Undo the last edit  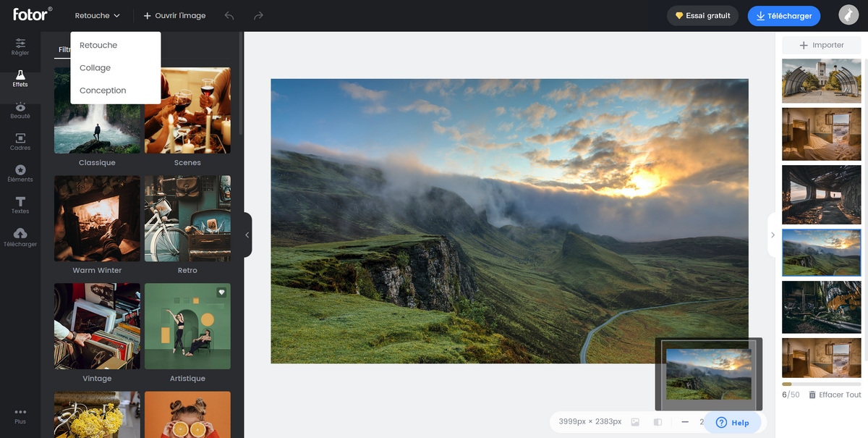229,15
